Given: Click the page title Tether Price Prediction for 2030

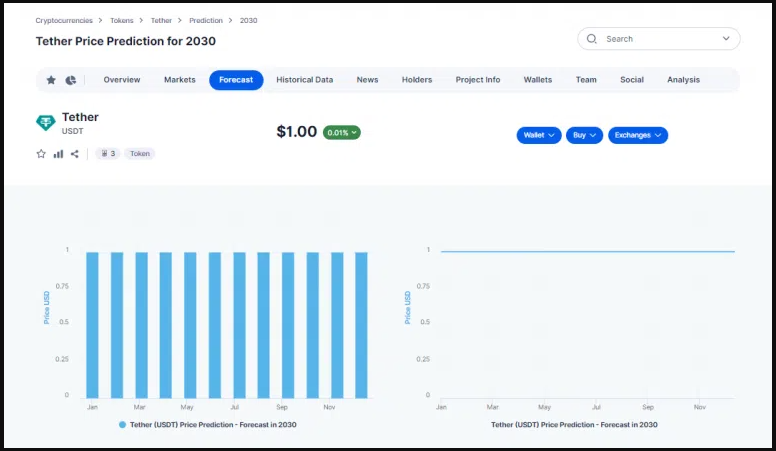Looking at the screenshot, I should [x=126, y=41].
